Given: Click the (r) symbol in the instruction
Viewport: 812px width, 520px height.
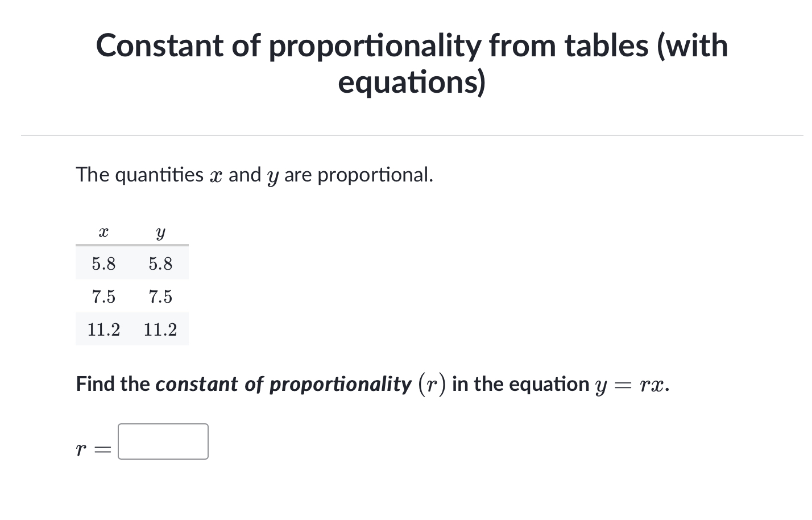Looking at the screenshot, I should [432, 384].
